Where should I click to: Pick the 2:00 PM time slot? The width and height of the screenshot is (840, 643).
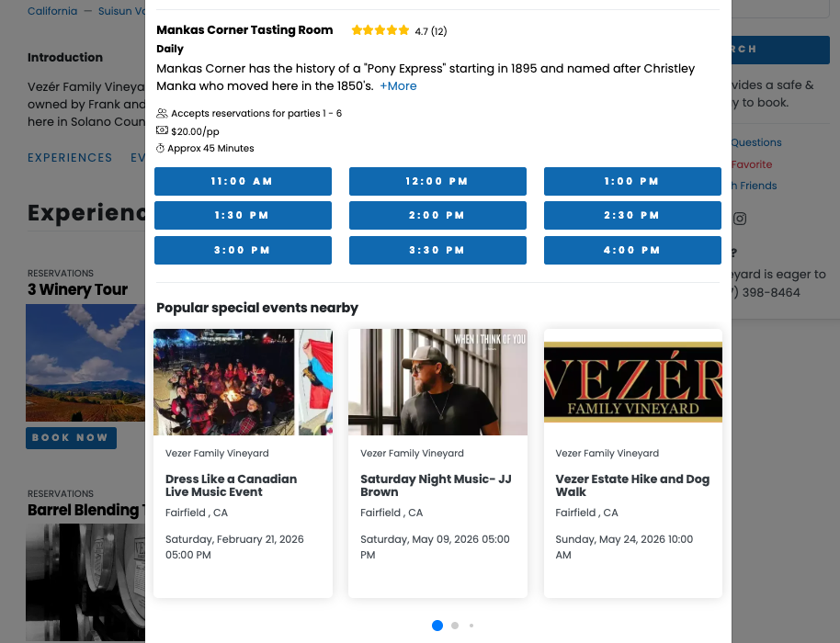click(x=437, y=215)
